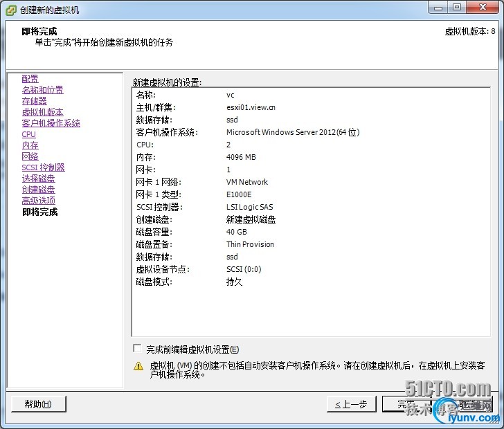Click the vSphere icon in title bar
The height and width of the screenshot is (429, 504).
point(11,10)
